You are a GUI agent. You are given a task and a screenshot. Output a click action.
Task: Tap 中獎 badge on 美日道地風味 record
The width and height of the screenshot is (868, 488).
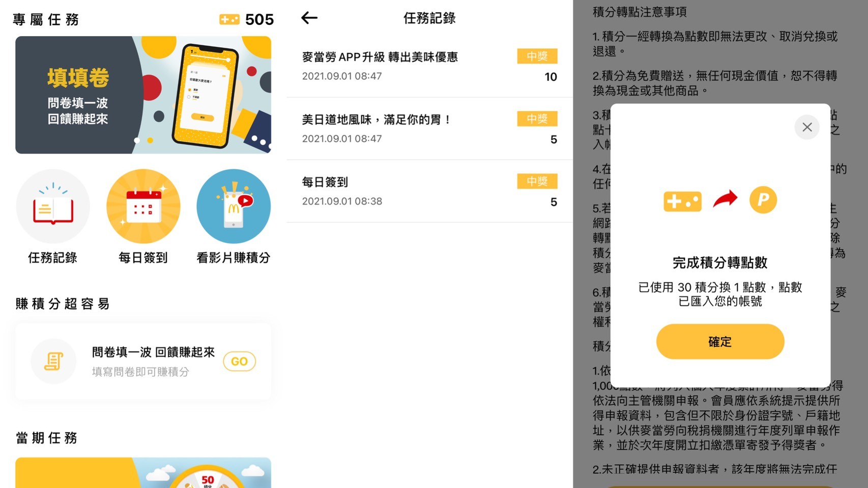pyautogui.click(x=537, y=118)
